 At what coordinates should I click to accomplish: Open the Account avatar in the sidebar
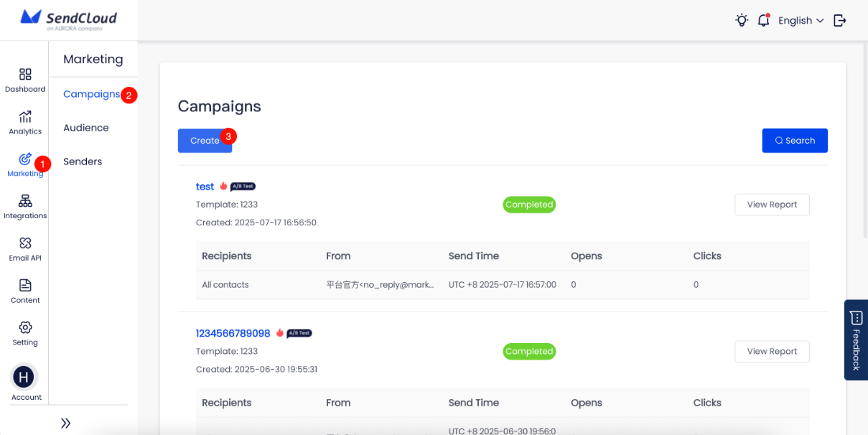(x=25, y=376)
